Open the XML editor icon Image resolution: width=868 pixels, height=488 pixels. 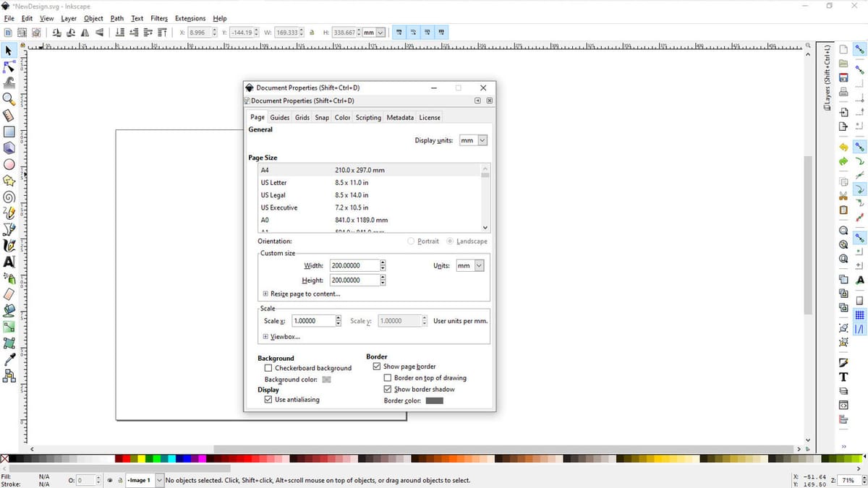pyautogui.click(x=843, y=405)
